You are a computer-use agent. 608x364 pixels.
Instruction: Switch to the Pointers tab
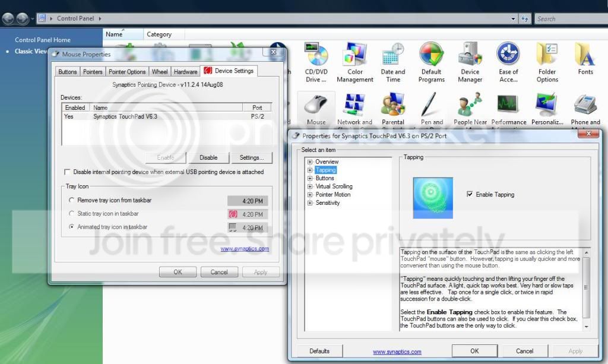click(x=93, y=72)
